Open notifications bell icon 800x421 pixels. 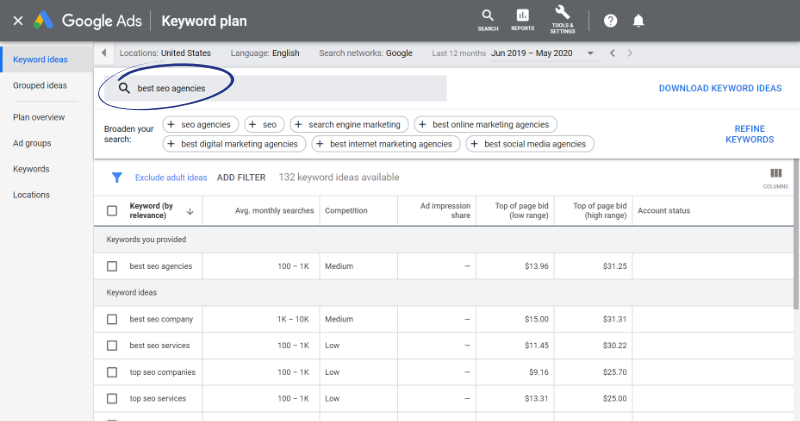tap(639, 20)
